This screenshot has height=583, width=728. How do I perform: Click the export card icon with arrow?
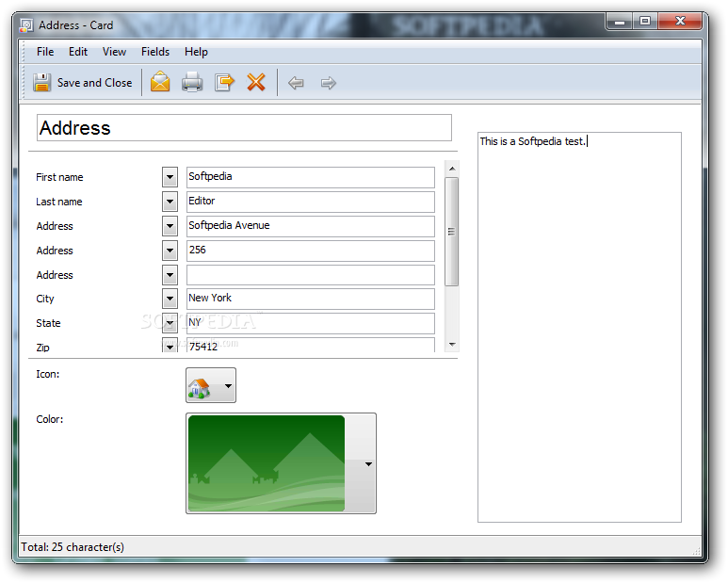point(224,82)
